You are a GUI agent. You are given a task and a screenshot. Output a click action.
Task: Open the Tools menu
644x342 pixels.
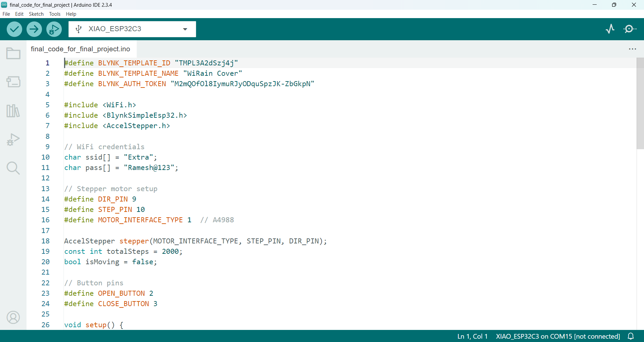point(55,14)
